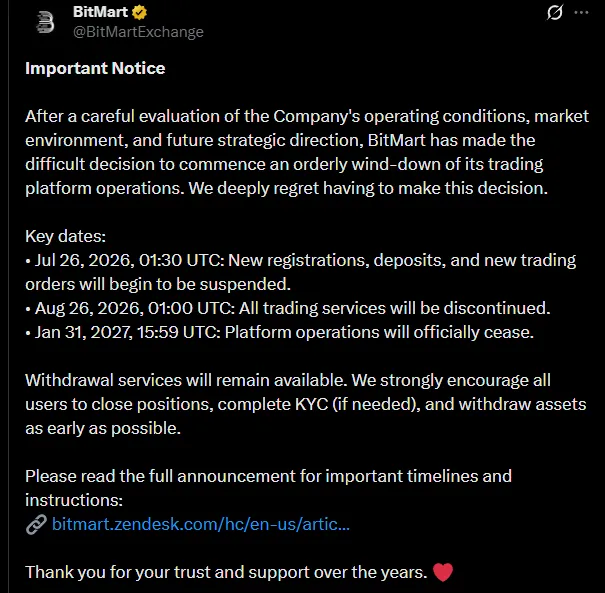This screenshot has height=593, width=605.
Task: Click the red heart emoji
Action: pyautogui.click(x=443, y=572)
